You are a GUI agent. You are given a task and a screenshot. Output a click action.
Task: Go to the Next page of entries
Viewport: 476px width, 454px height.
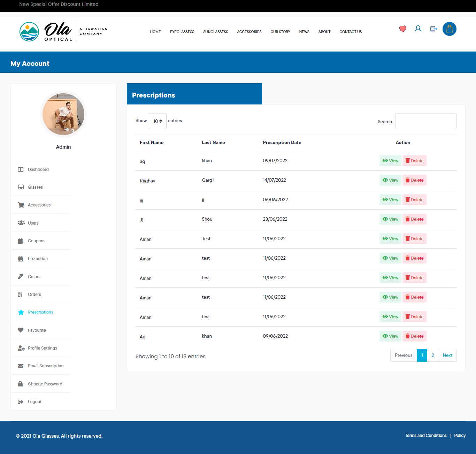pos(447,355)
